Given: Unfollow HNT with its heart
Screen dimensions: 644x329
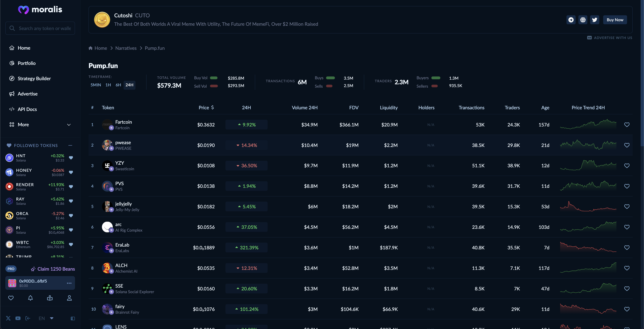Looking at the screenshot, I should (71, 158).
